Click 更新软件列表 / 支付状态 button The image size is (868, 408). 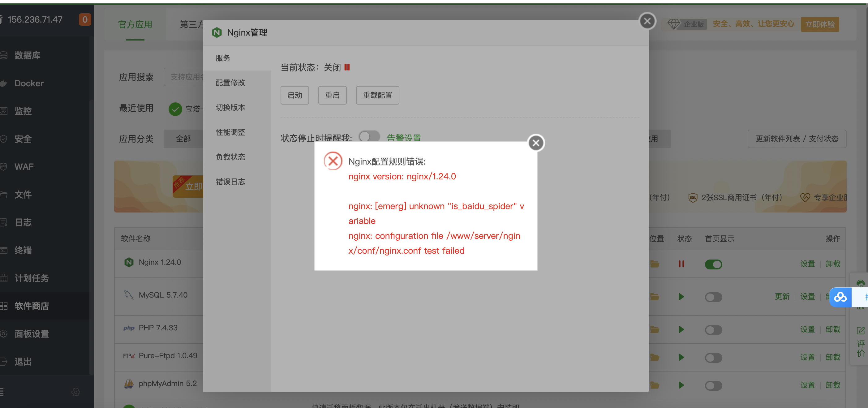click(797, 139)
